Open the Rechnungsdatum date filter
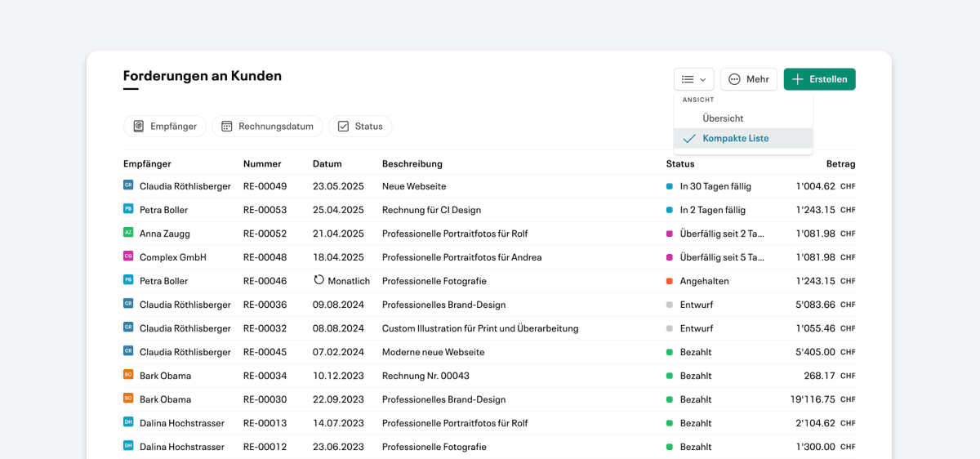Image resolution: width=980 pixels, height=459 pixels. [x=267, y=127]
